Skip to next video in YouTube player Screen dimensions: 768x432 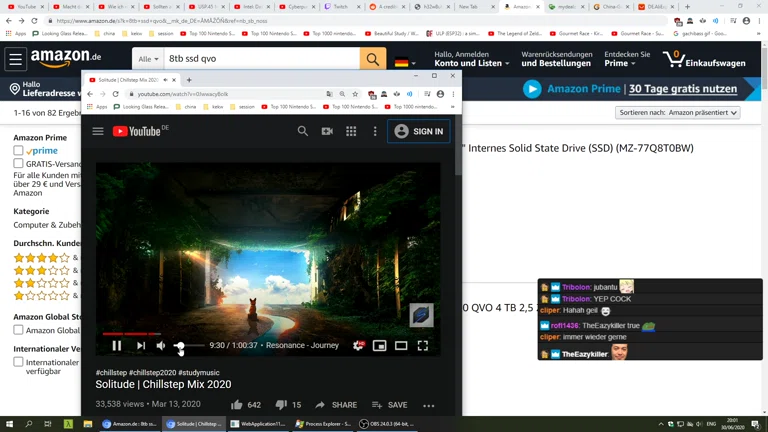point(141,346)
